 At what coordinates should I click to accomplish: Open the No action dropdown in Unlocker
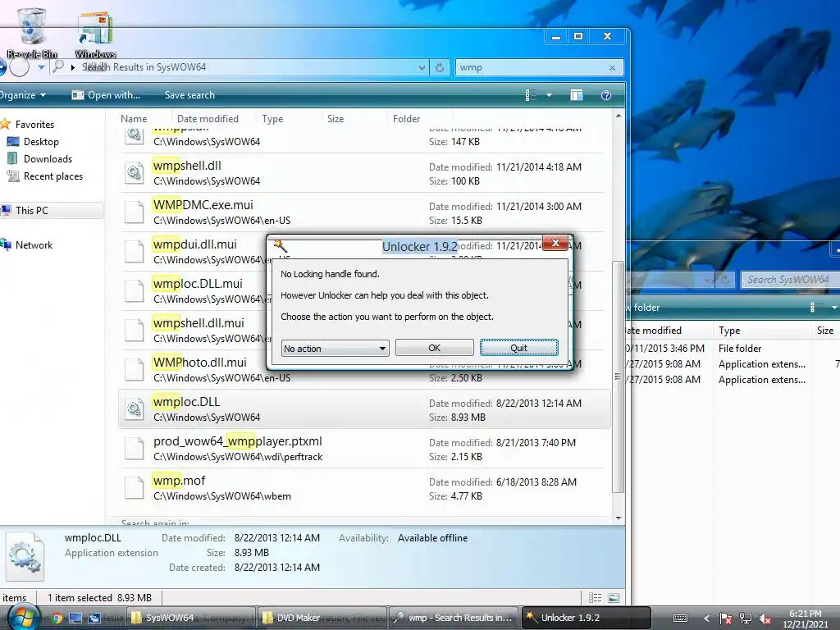click(335, 348)
